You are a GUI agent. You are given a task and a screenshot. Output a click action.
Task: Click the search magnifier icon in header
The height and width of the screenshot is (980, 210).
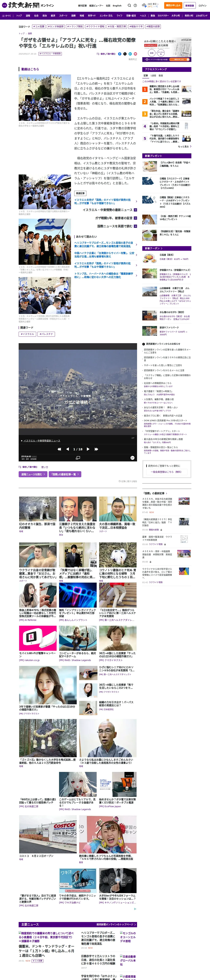(129, 5)
